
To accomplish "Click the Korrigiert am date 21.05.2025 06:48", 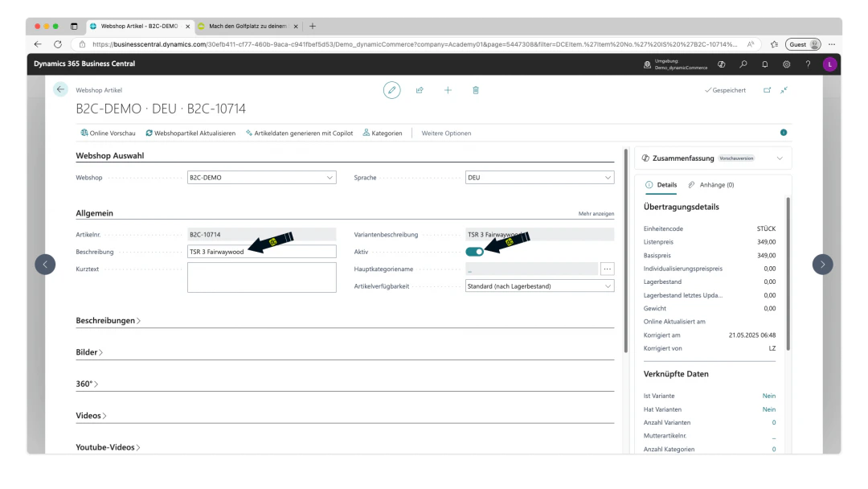I will pyautogui.click(x=751, y=335).
